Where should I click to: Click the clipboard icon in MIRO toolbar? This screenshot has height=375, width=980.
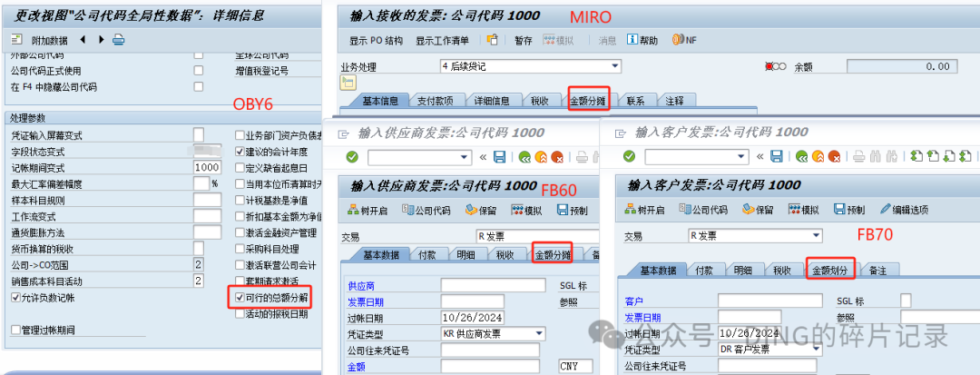(493, 40)
